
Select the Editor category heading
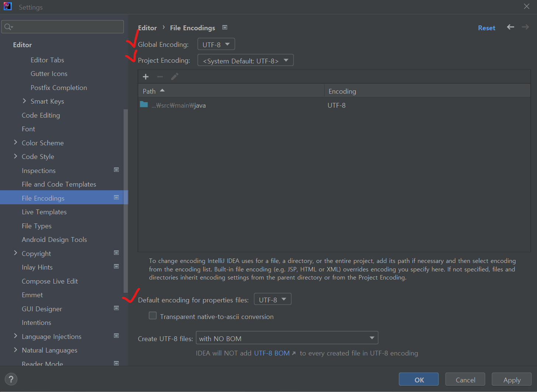pos(22,45)
